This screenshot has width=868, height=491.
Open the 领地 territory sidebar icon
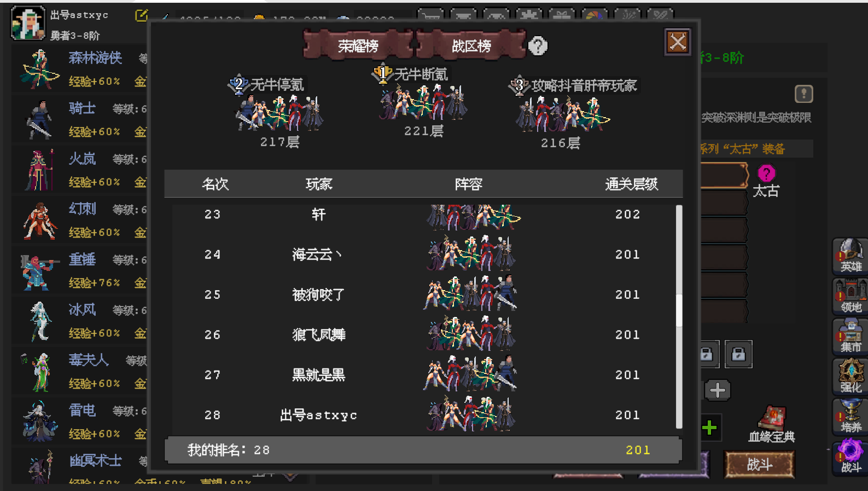coord(850,296)
